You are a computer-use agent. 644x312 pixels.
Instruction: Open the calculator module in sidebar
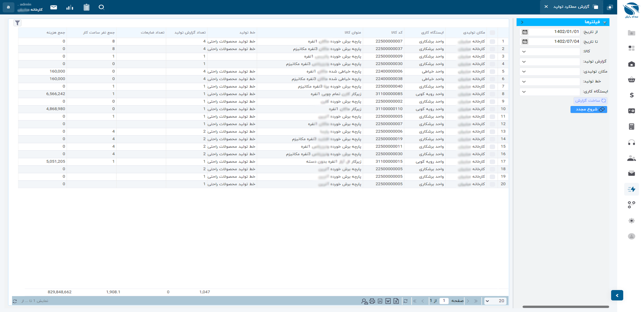(x=631, y=126)
